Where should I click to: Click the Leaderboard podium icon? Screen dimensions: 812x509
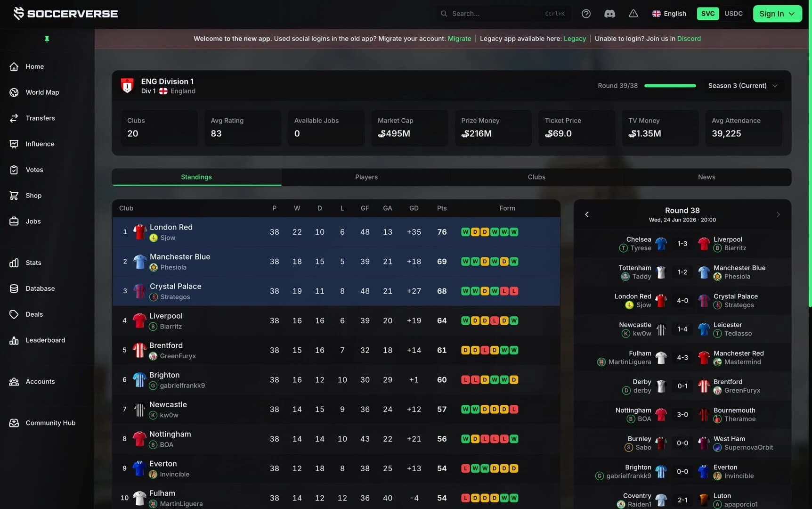click(14, 340)
